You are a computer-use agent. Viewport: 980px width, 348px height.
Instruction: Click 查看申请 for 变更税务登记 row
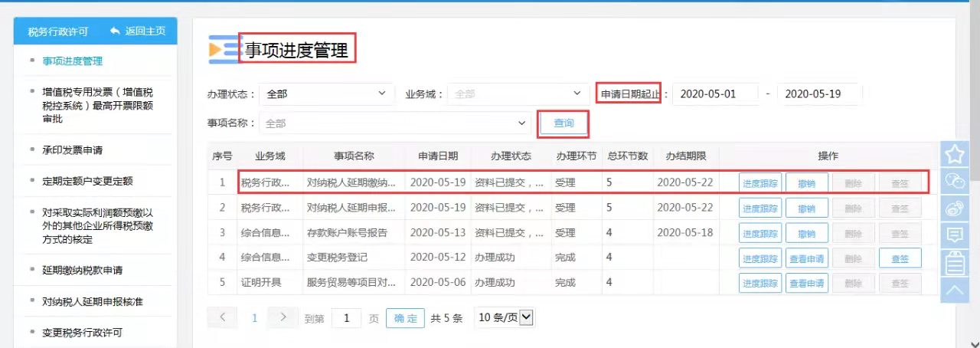[807, 258]
